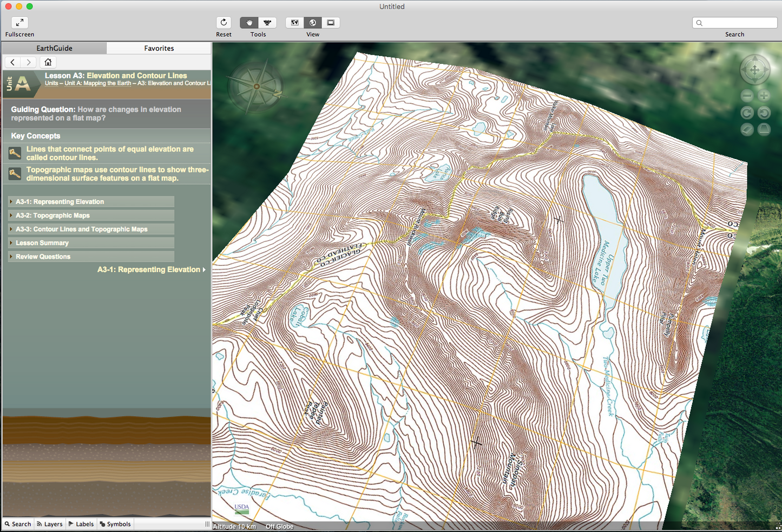Click the filmstrip view icon
The image size is (782, 532).
pos(331,23)
